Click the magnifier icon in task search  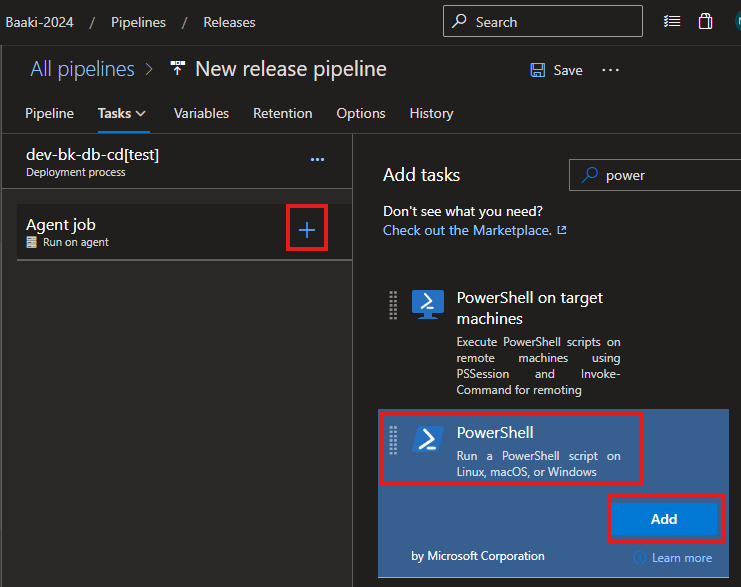589,175
